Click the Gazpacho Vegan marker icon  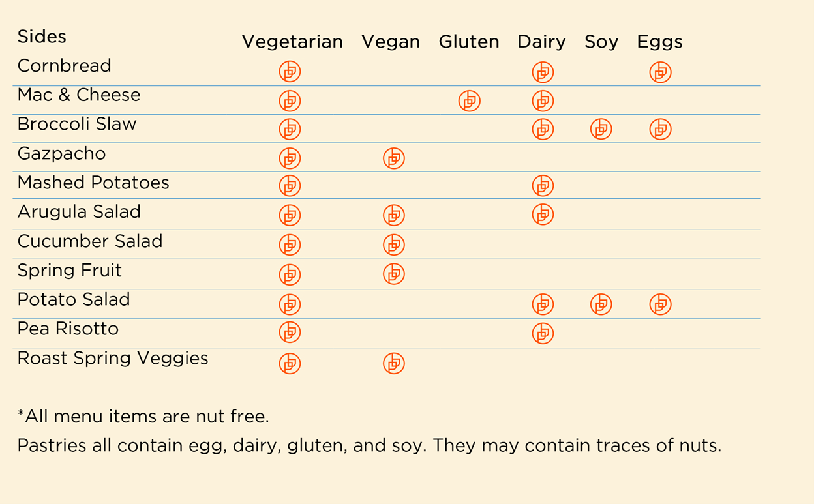(393, 158)
